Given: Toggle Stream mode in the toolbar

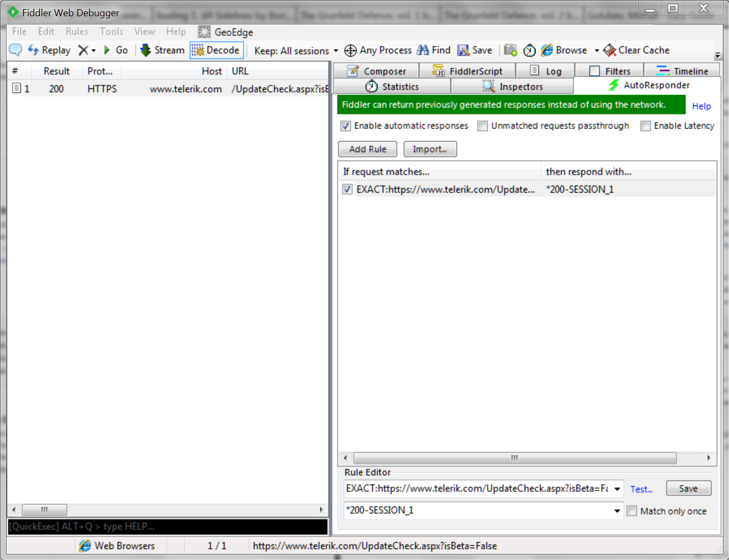Looking at the screenshot, I should (x=162, y=50).
